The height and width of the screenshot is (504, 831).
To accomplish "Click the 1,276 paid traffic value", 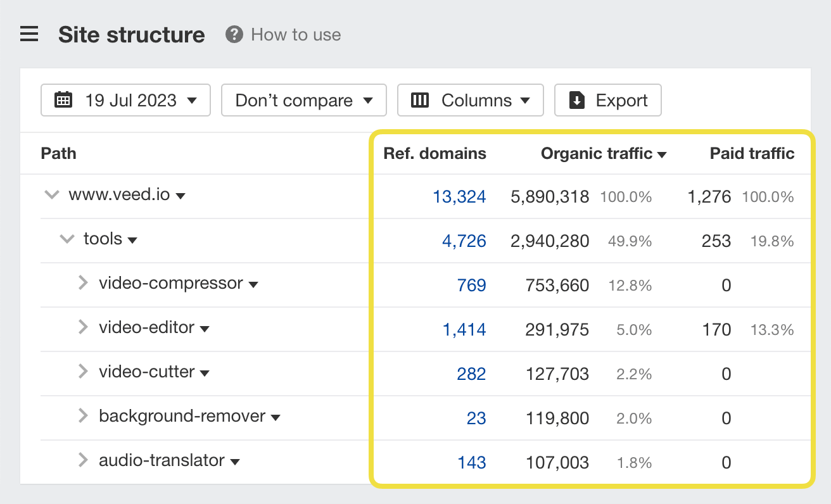I will (x=709, y=197).
